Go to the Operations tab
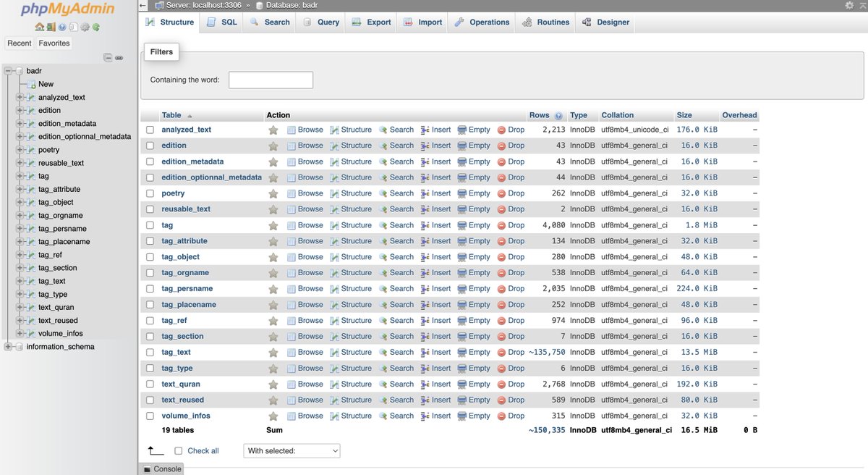This screenshot has height=475, width=868. point(482,22)
